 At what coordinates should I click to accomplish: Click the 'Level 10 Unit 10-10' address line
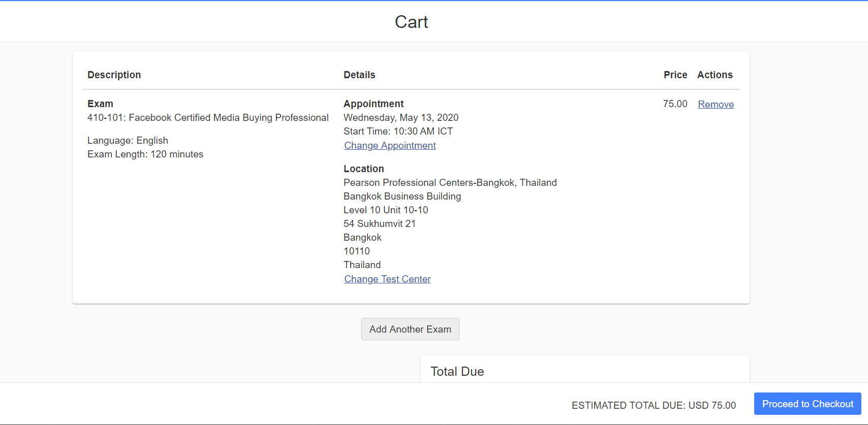386,210
